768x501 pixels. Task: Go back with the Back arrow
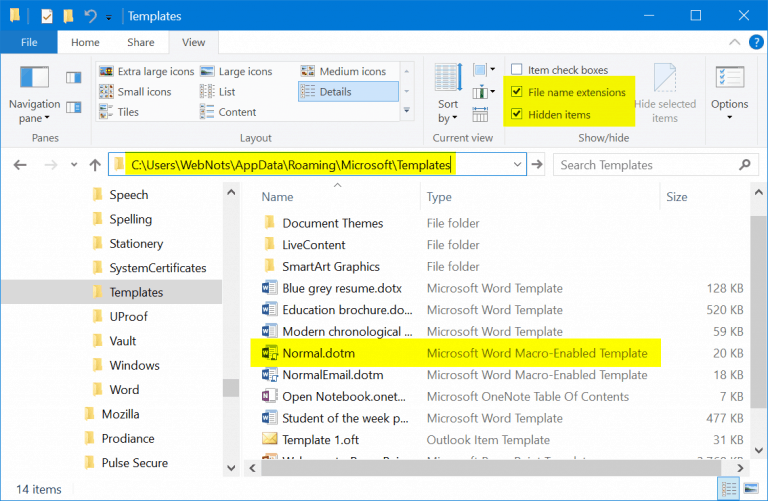[20, 165]
